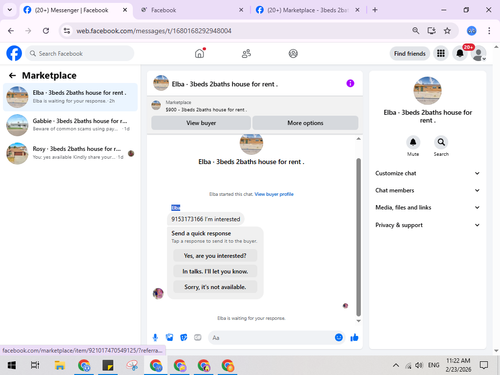Open Task View on the taskbar
500x375 pixels.
(35, 365)
